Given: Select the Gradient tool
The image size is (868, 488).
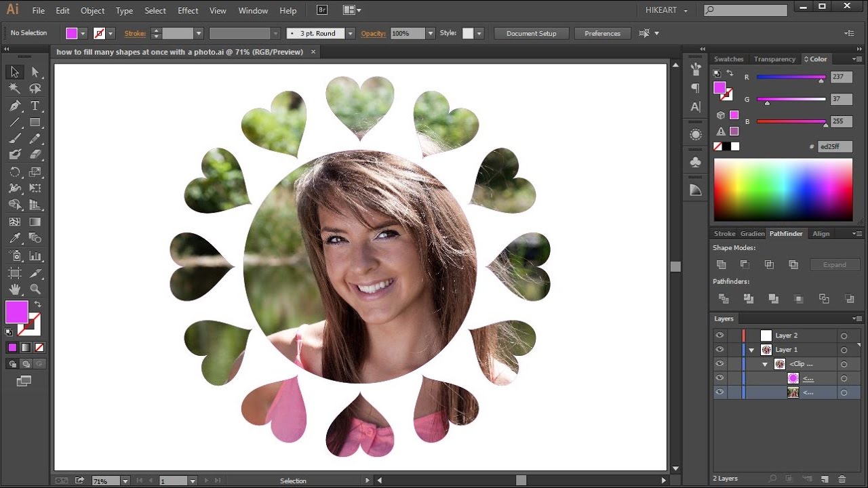Looking at the screenshot, I should pyautogui.click(x=35, y=222).
